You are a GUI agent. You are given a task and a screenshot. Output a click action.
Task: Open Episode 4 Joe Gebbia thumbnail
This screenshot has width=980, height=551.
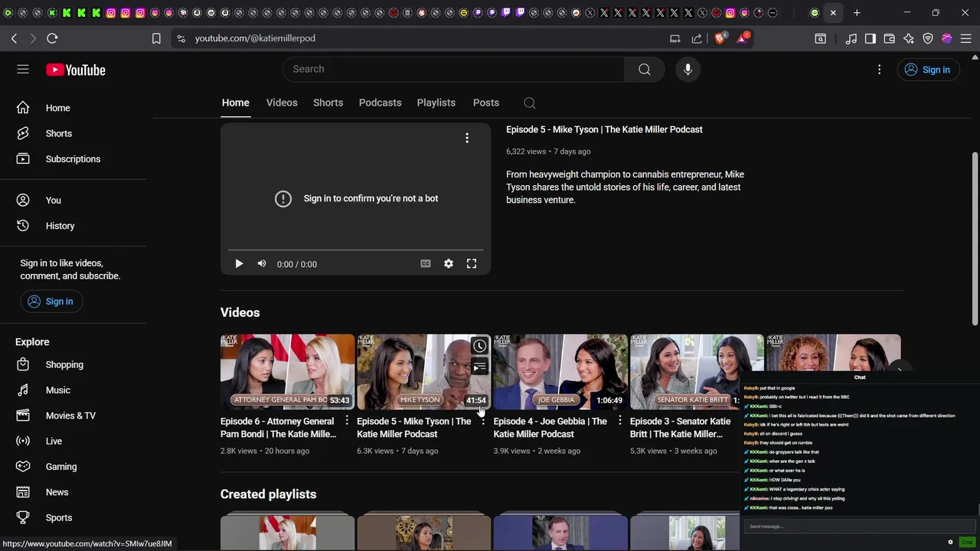[x=560, y=372]
